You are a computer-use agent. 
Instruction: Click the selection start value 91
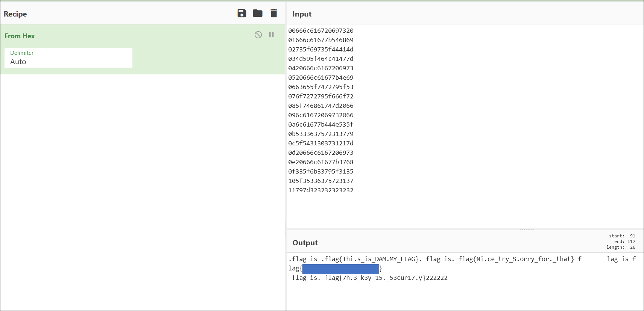[x=633, y=236]
